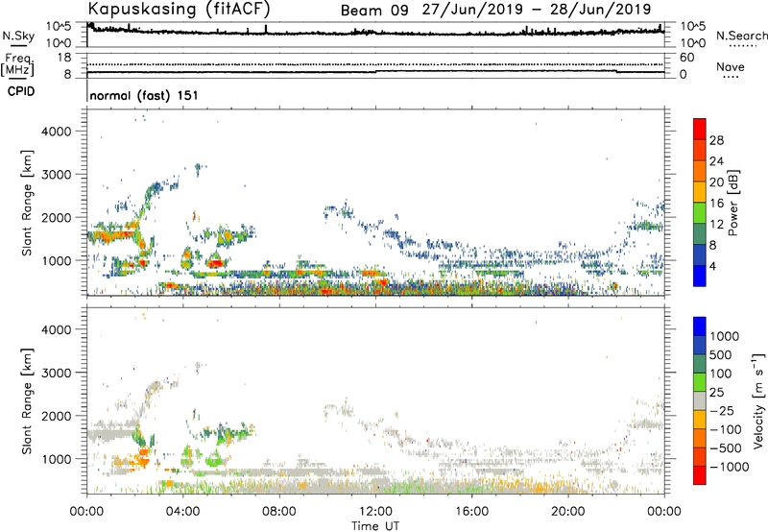768x532 pixels.
Task: Click the '18' frequency axis tick label
Action: pos(64,57)
